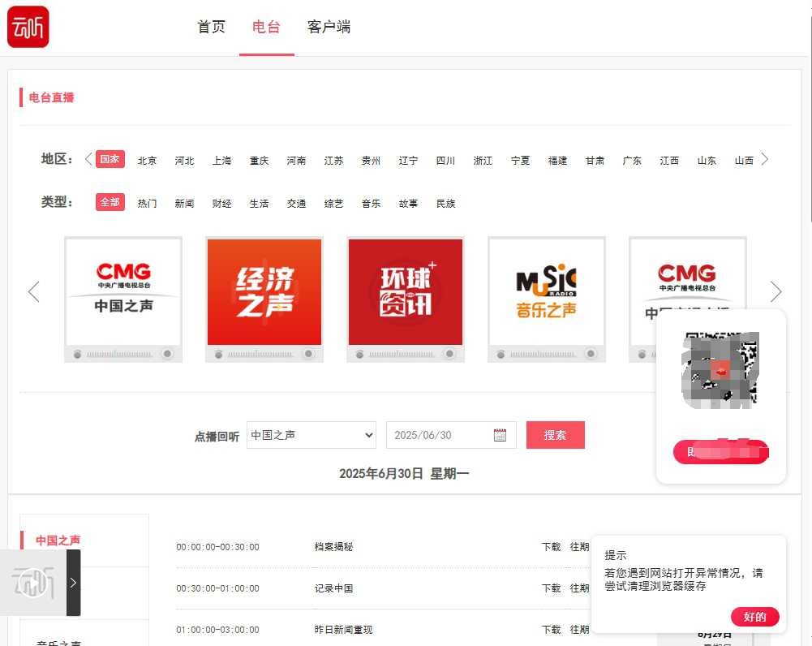Open the 客户端 tab
Image resolution: width=812 pixels, height=646 pixels.
[x=329, y=27]
